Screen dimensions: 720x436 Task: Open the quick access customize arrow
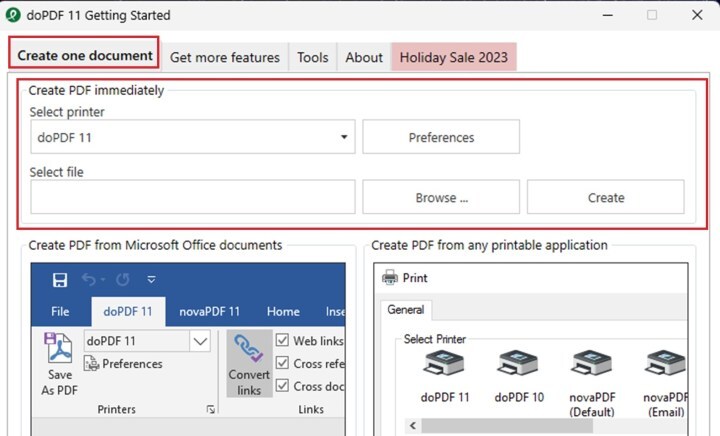pyautogui.click(x=151, y=279)
